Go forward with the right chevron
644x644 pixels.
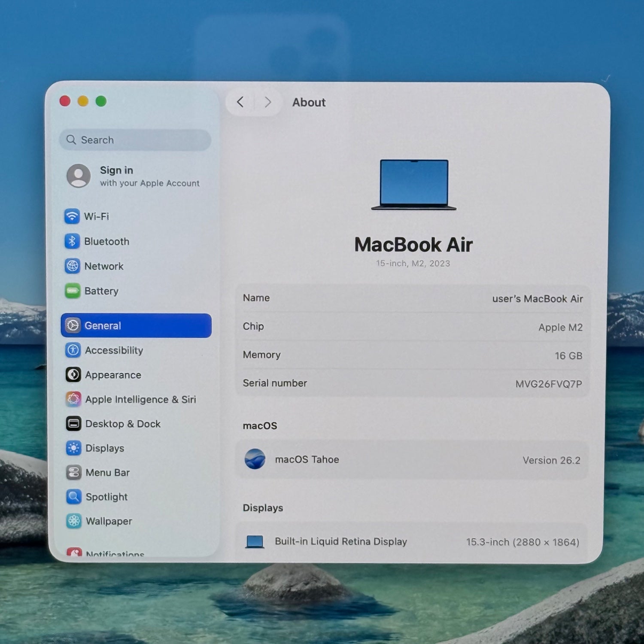click(268, 102)
